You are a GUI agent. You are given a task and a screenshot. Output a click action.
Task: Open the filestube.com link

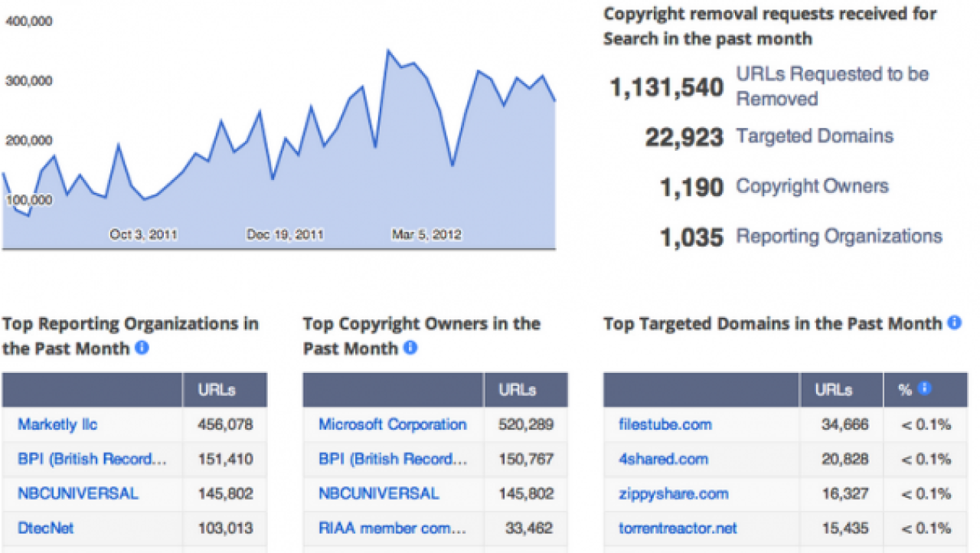click(665, 424)
